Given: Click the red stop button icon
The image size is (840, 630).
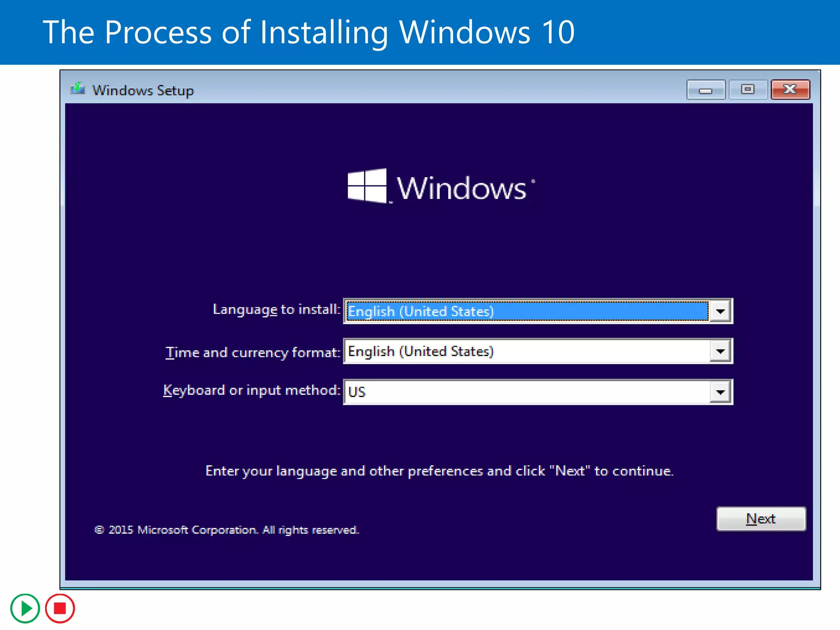Looking at the screenshot, I should click(x=60, y=608).
